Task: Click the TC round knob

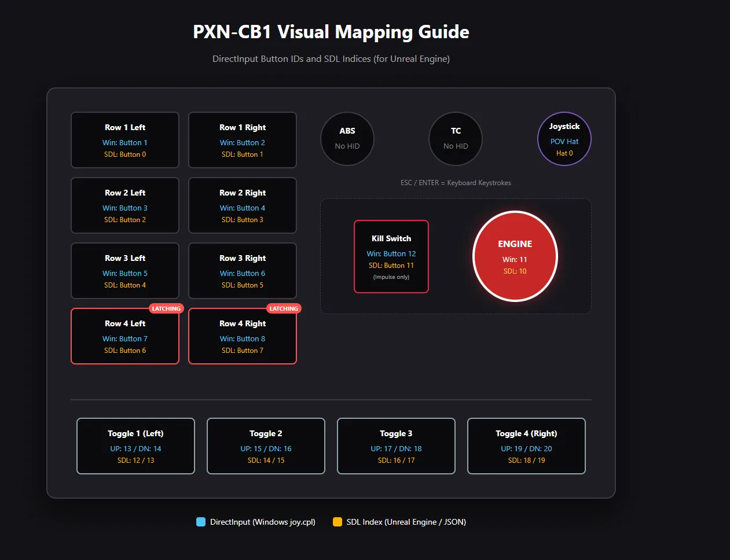Action: [456, 139]
